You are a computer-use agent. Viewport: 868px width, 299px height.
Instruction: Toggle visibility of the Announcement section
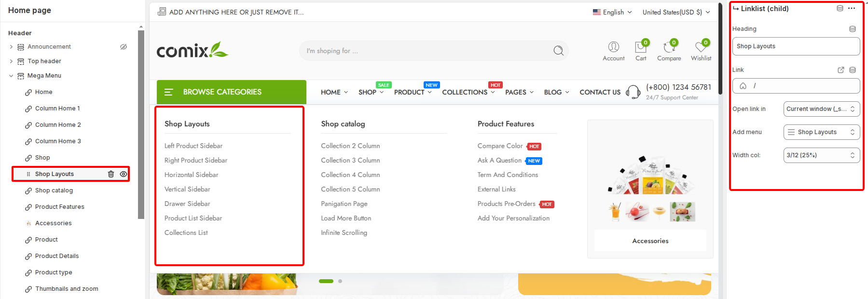pos(124,47)
